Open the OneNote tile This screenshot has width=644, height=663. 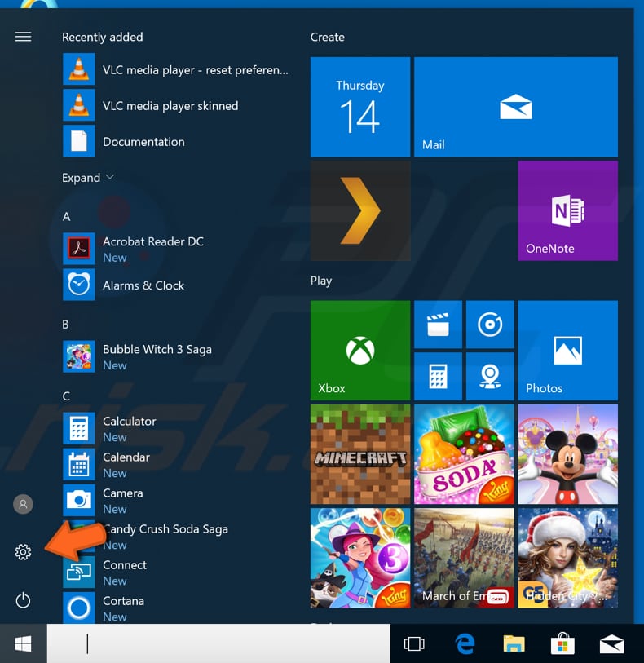point(567,210)
